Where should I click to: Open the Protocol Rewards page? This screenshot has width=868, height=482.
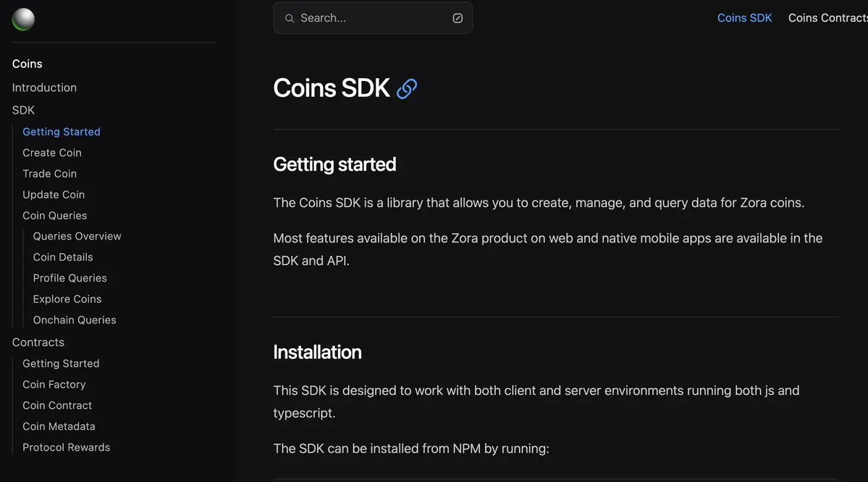pyautogui.click(x=67, y=447)
